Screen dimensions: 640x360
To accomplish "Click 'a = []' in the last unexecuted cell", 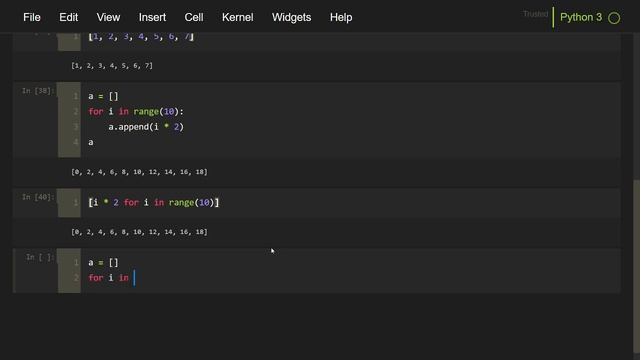I will point(103,262).
